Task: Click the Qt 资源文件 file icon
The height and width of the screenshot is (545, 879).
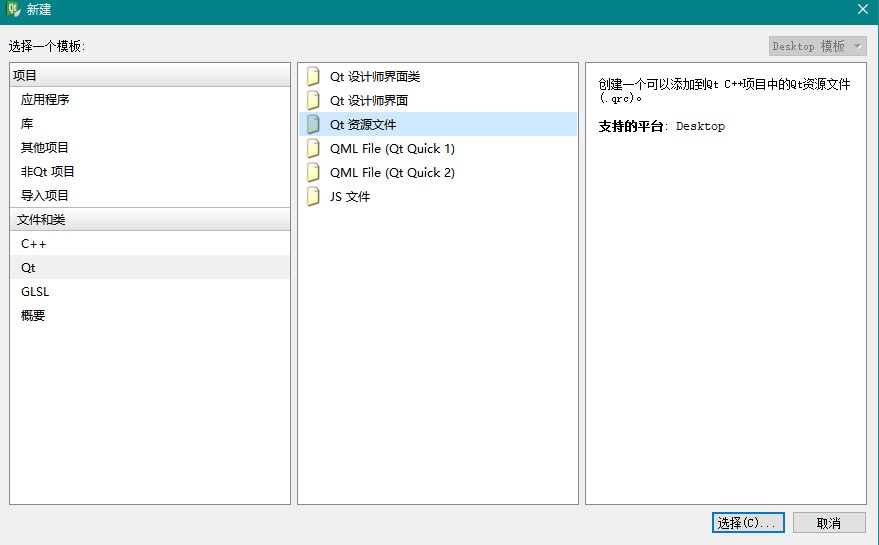Action: click(x=314, y=125)
